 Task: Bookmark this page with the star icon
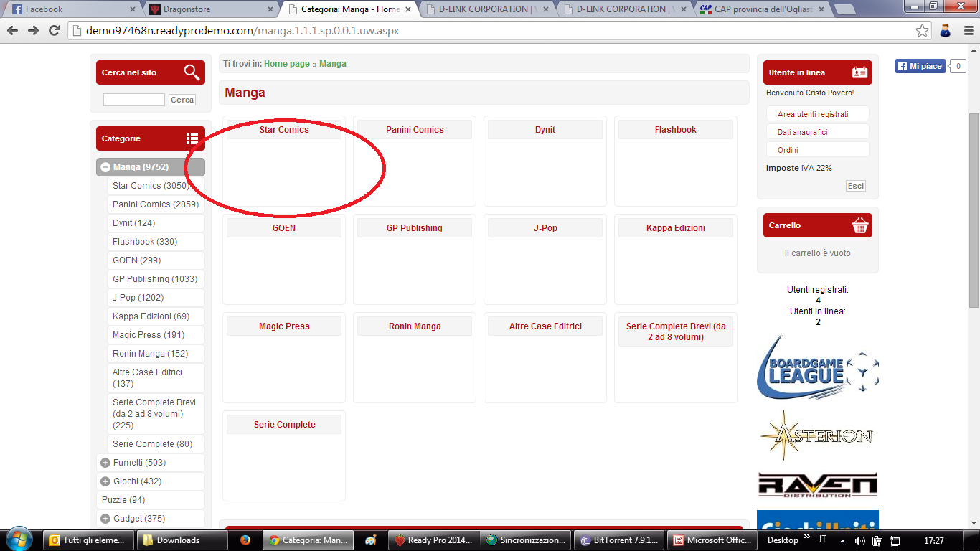923,31
